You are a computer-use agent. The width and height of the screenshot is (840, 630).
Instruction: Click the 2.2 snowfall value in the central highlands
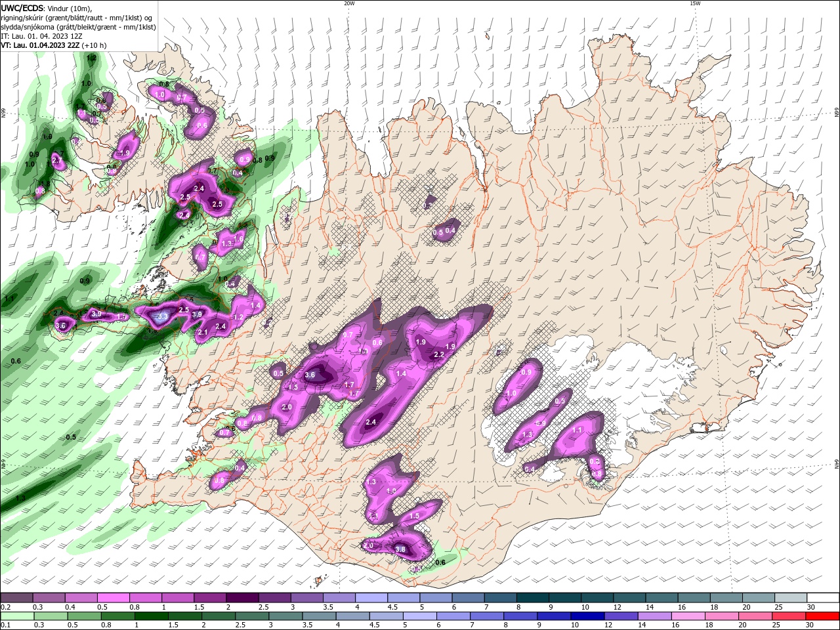click(439, 355)
